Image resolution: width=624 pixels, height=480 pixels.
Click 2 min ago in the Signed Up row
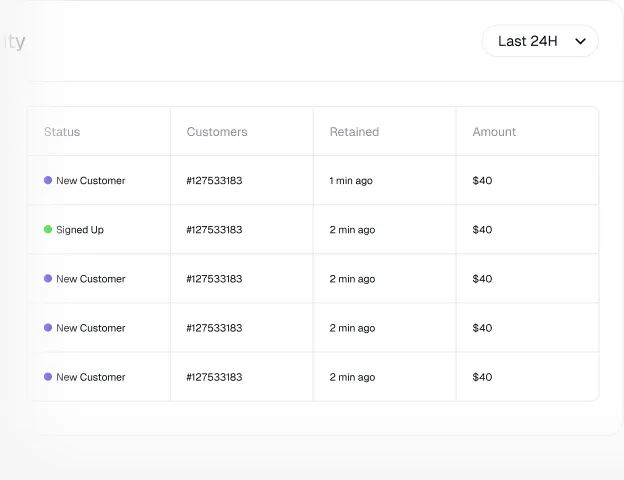[x=352, y=230]
